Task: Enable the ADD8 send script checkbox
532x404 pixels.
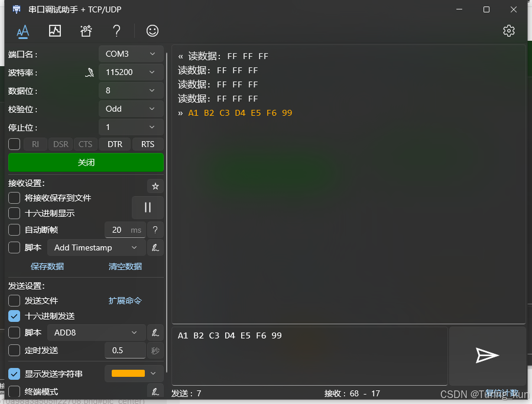Action: 14,333
